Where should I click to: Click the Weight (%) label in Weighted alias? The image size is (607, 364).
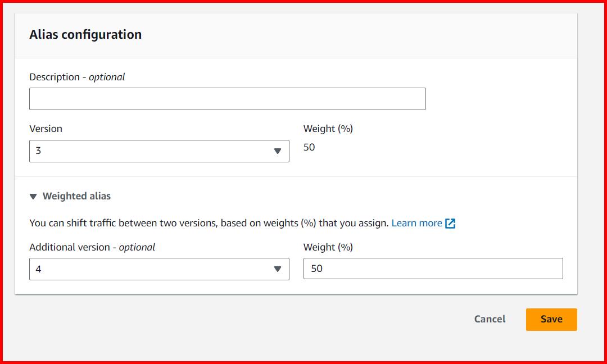pyautogui.click(x=328, y=247)
